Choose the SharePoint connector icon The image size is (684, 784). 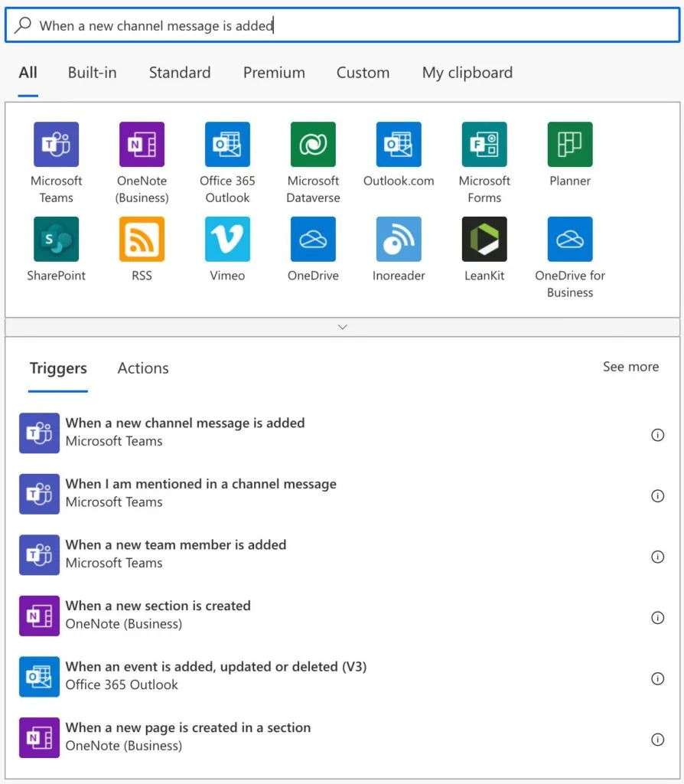[56, 239]
